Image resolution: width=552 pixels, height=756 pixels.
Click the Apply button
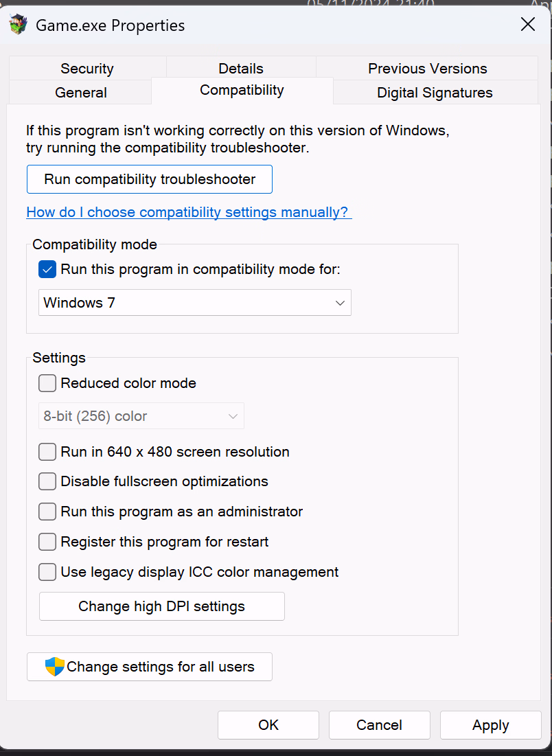click(x=490, y=724)
